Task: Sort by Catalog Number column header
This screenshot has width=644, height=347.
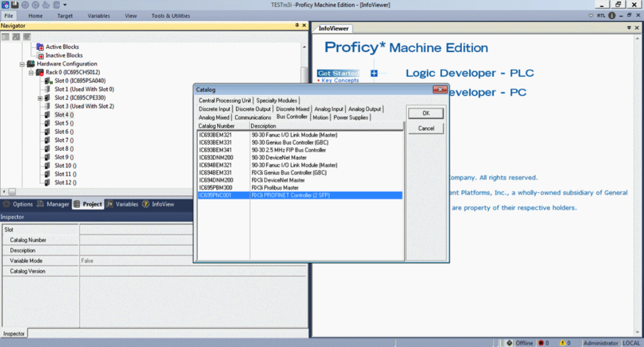Action: point(223,126)
